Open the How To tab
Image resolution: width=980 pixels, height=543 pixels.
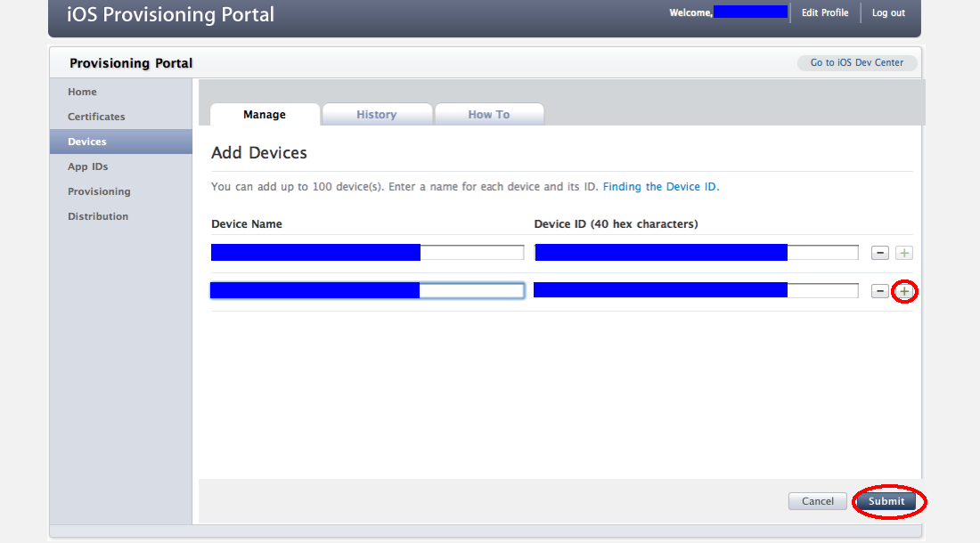click(x=489, y=114)
